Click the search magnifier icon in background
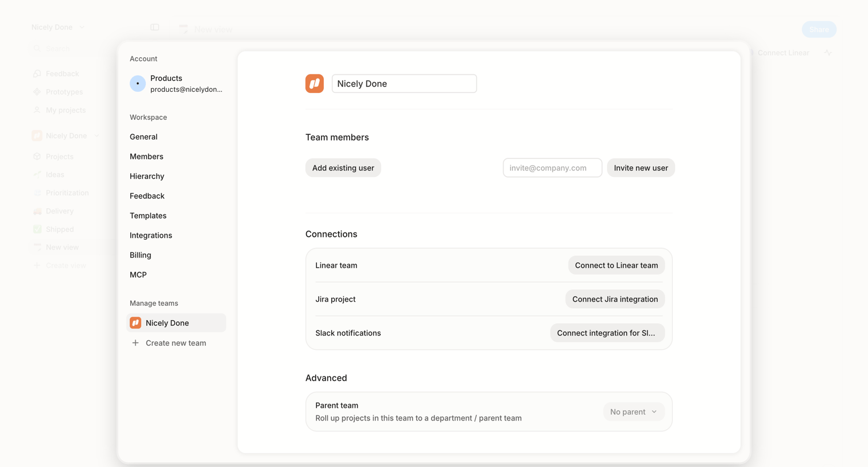Image resolution: width=868 pixels, height=467 pixels. [x=37, y=49]
